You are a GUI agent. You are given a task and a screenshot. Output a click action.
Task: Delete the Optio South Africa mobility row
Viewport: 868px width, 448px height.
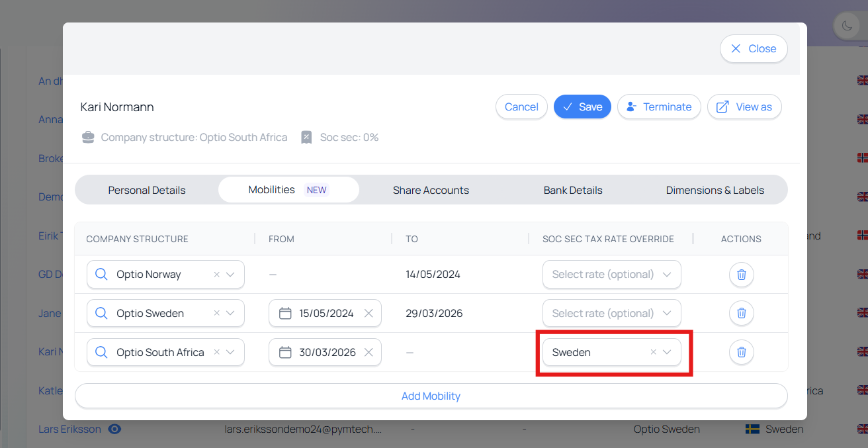click(x=741, y=353)
